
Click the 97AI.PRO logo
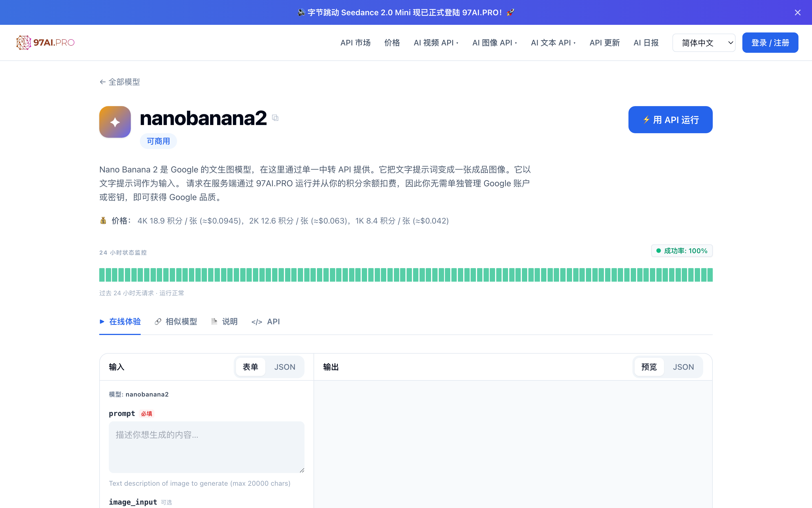(45, 43)
